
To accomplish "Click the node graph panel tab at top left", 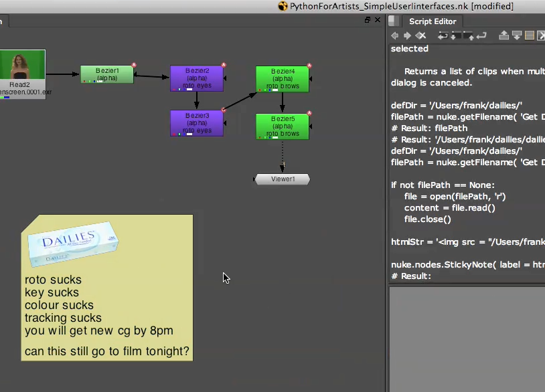I will [x=3, y=21].
